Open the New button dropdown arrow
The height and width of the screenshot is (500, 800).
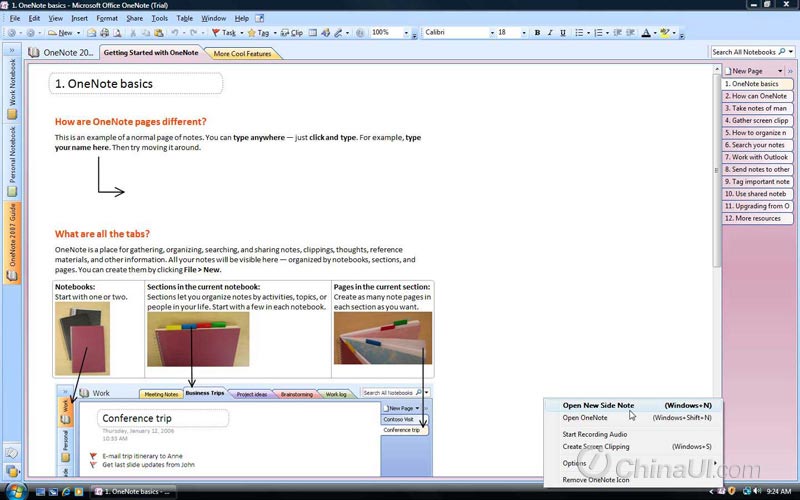78,33
